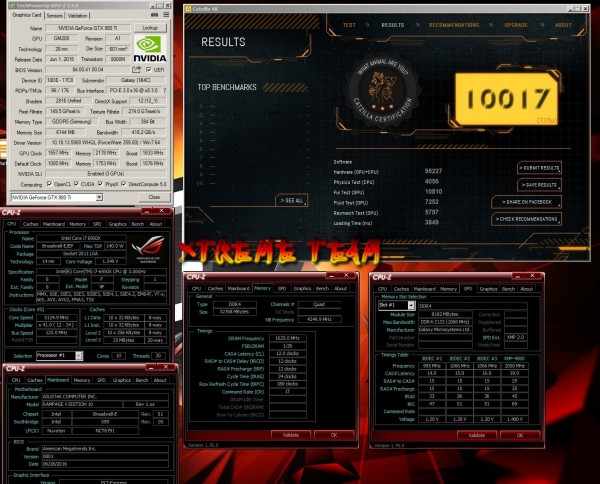
Task: Click the Lookup button in GPU-Z
Action: coord(150,28)
